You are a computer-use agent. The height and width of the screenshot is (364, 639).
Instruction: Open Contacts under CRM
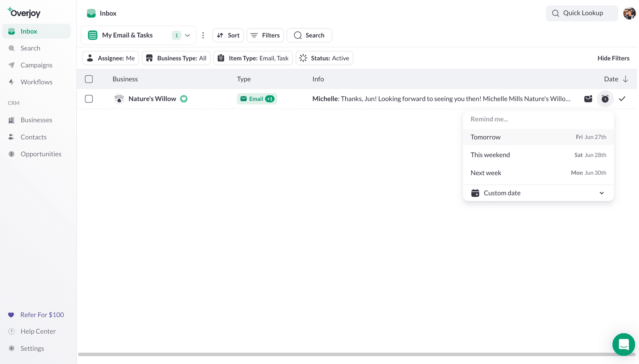[33, 137]
